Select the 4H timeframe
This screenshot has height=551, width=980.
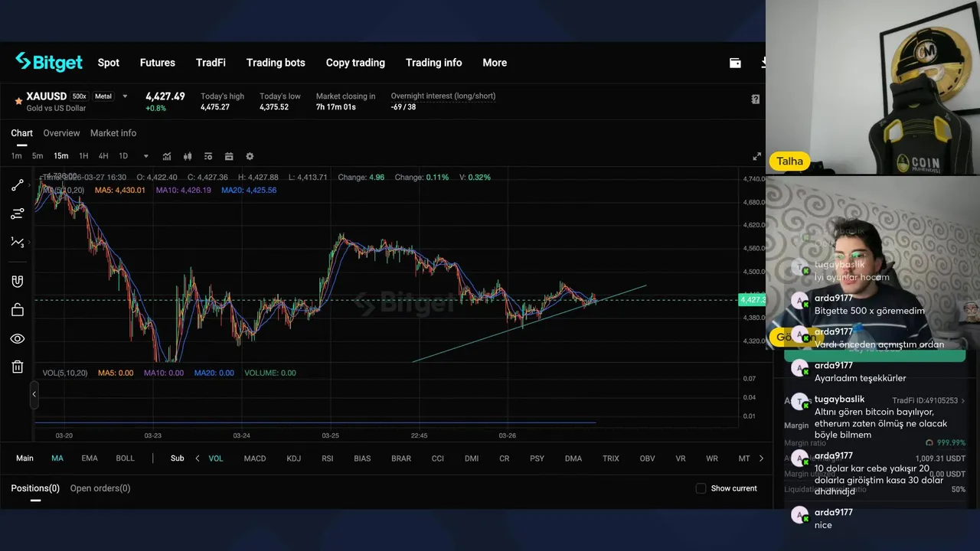(x=103, y=156)
